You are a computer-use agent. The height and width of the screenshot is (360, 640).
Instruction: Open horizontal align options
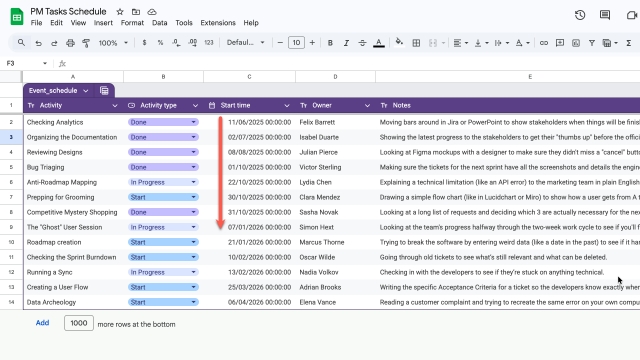point(460,42)
